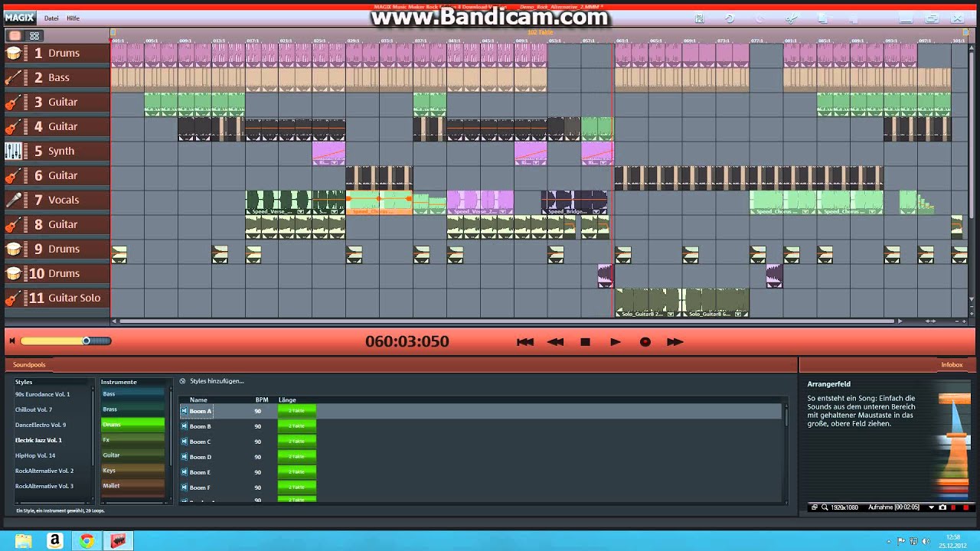The height and width of the screenshot is (551, 980).
Task: Click the guitar icon on track 4
Action: click(14, 126)
